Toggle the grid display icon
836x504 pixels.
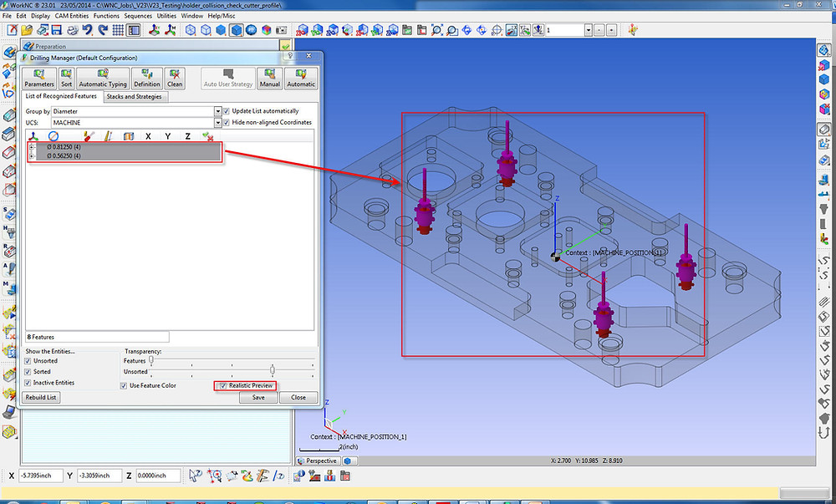[x=118, y=30]
